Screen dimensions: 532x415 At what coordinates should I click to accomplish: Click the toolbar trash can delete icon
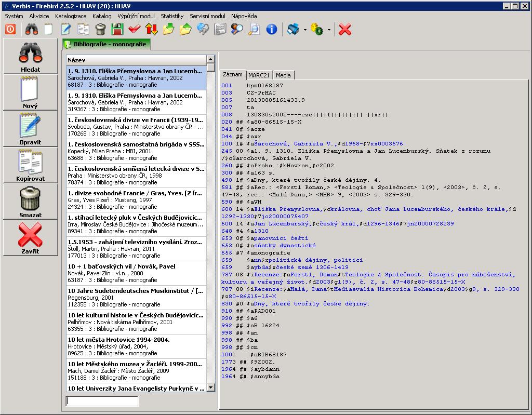[x=100, y=29]
